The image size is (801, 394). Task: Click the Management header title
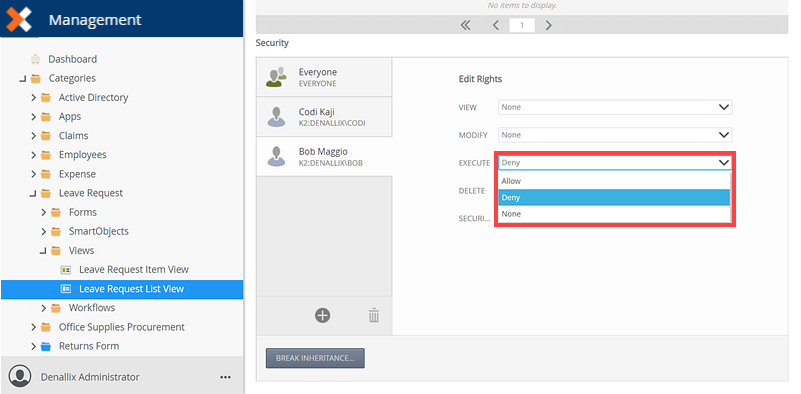tap(95, 20)
